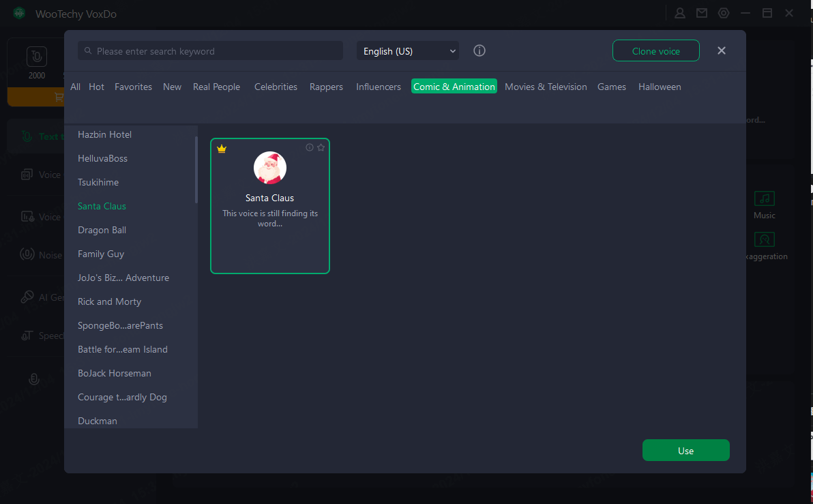Click the info icon on Santa Claus card

click(310, 147)
